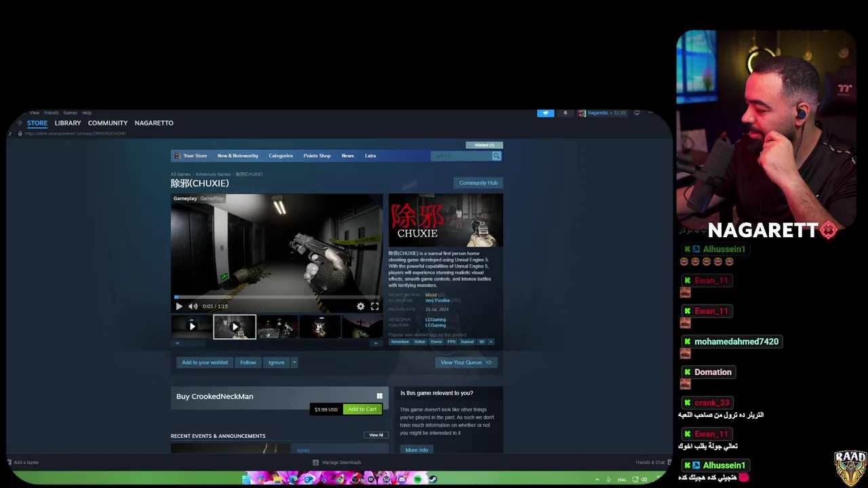Screen dimensions: 868x488
Task: Click View Your Queue
Action: coord(466,363)
